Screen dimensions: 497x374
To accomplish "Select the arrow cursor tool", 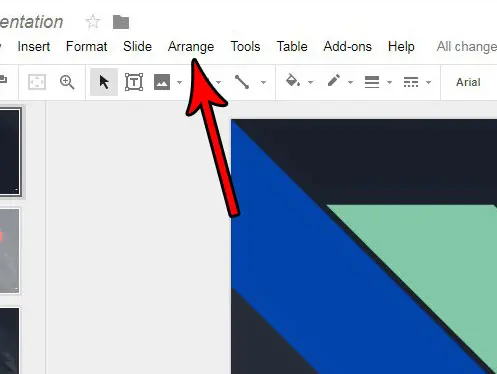I will point(104,82).
